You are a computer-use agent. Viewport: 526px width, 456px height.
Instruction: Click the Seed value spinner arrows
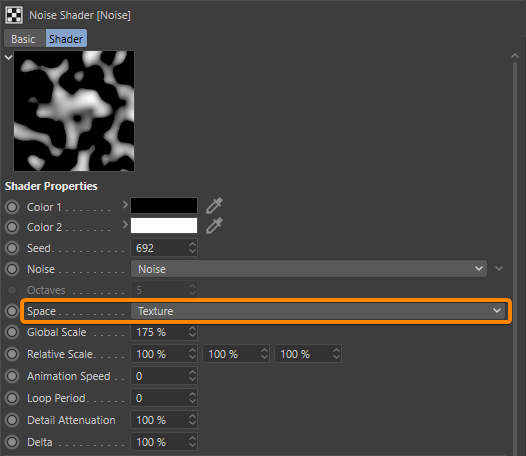click(192, 248)
